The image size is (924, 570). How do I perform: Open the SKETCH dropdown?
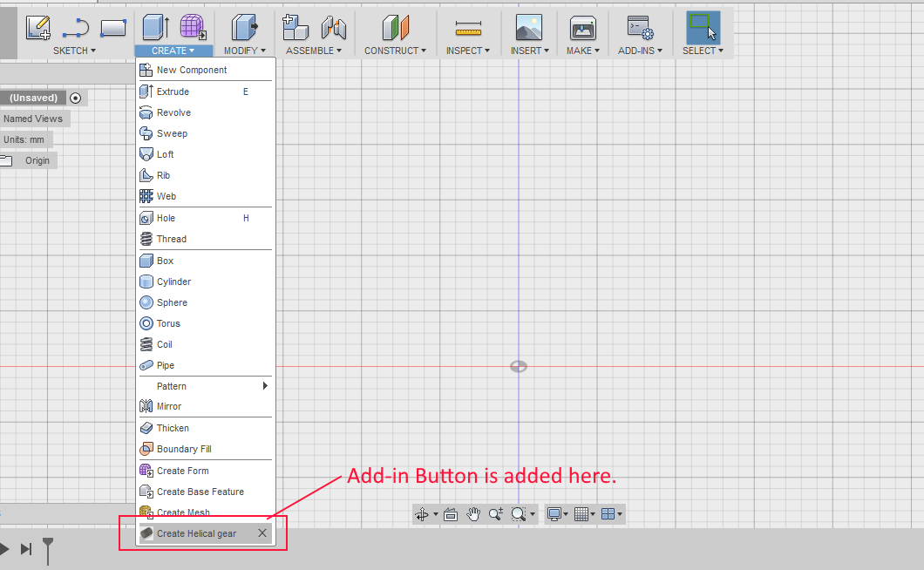pos(74,51)
